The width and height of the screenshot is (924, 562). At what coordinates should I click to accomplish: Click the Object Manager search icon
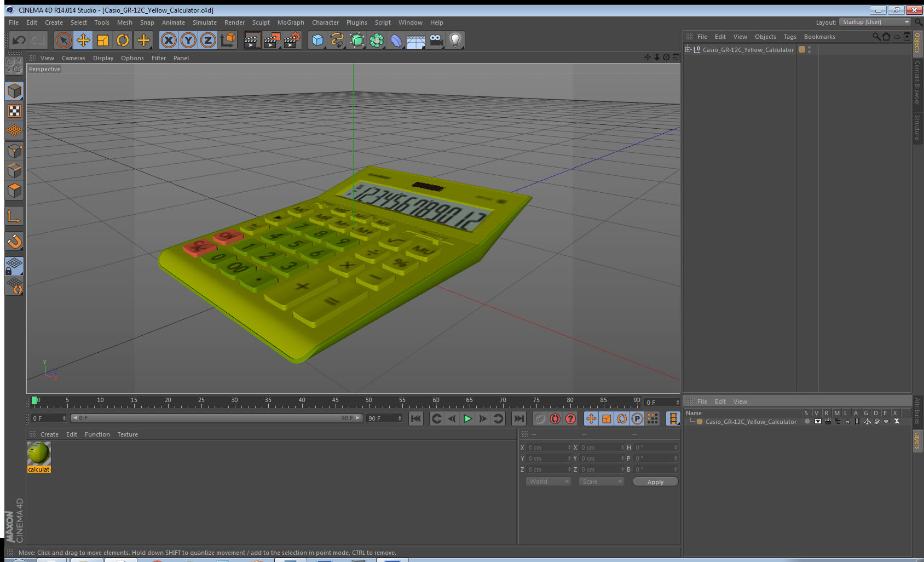[876, 37]
